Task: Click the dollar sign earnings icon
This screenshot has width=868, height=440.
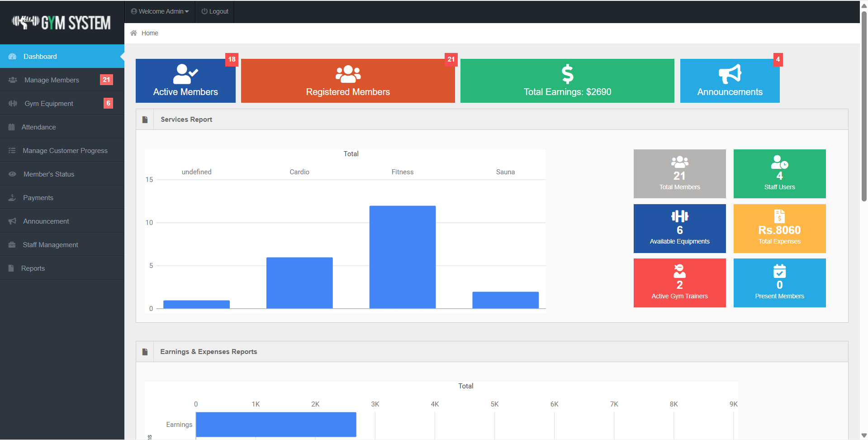Action: pyautogui.click(x=567, y=74)
